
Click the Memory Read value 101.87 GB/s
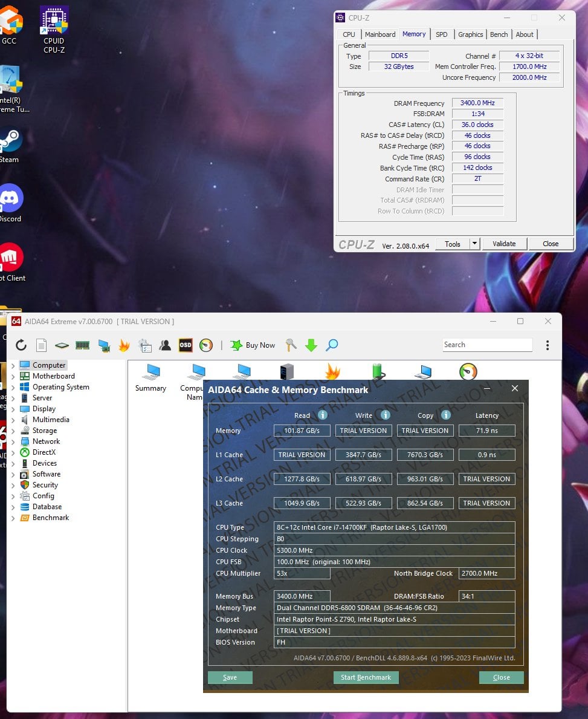302,431
